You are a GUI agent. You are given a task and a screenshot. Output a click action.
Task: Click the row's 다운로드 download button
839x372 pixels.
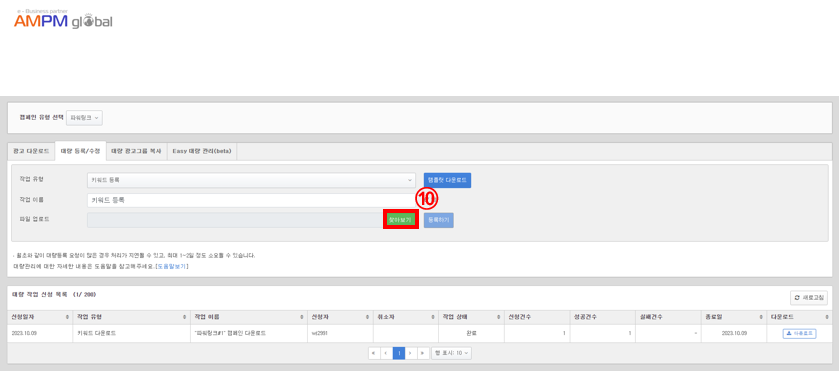click(799, 333)
